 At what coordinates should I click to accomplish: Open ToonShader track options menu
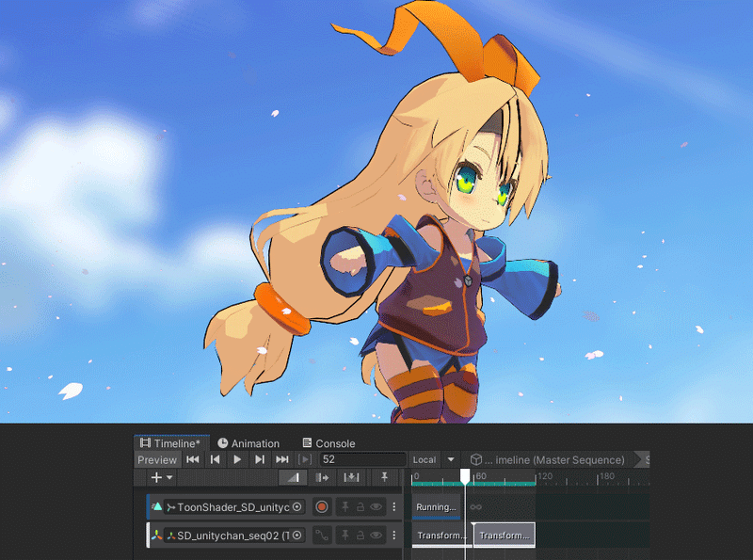pos(394,506)
